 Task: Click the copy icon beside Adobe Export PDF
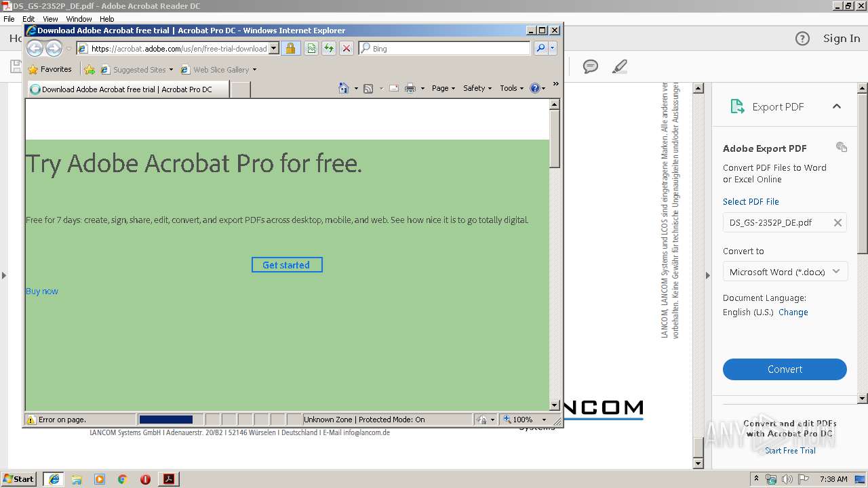pyautogui.click(x=842, y=147)
